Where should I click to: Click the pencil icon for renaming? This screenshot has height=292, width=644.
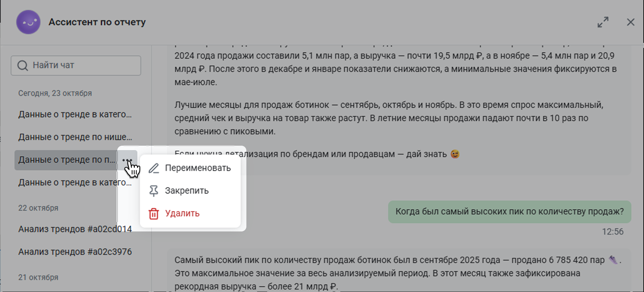(154, 168)
